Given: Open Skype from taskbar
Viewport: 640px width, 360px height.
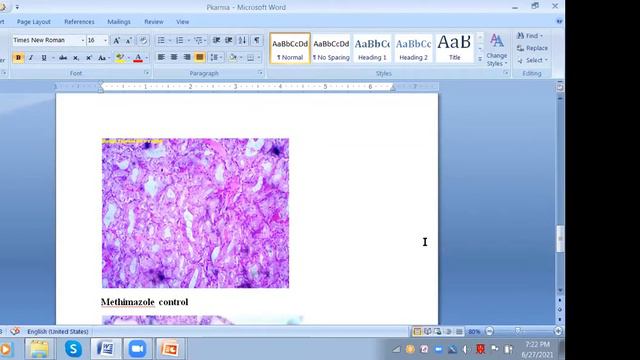Looking at the screenshot, I should pos(73,349).
